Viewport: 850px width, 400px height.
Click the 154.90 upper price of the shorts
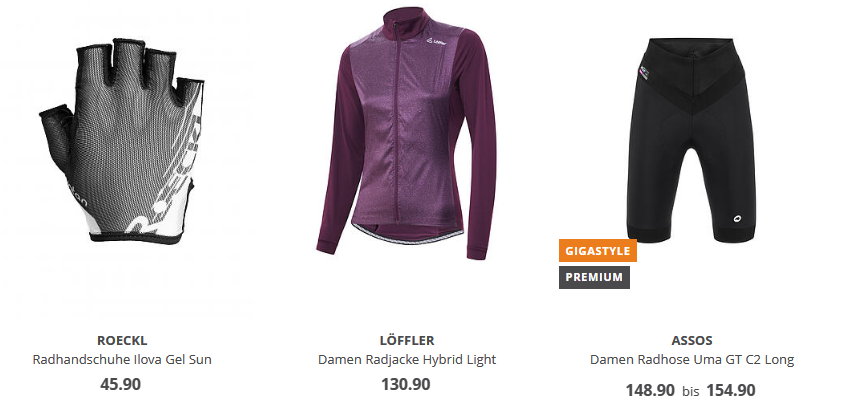coord(731,390)
